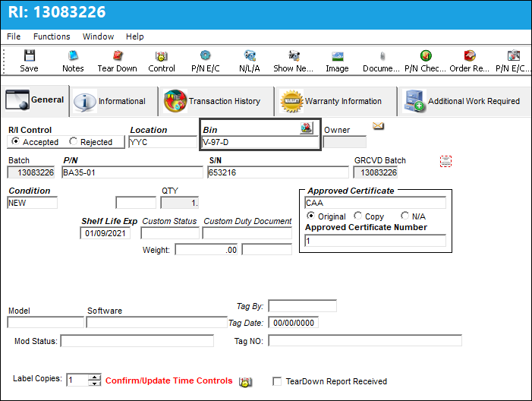Click the Tag Date field

(x=293, y=322)
